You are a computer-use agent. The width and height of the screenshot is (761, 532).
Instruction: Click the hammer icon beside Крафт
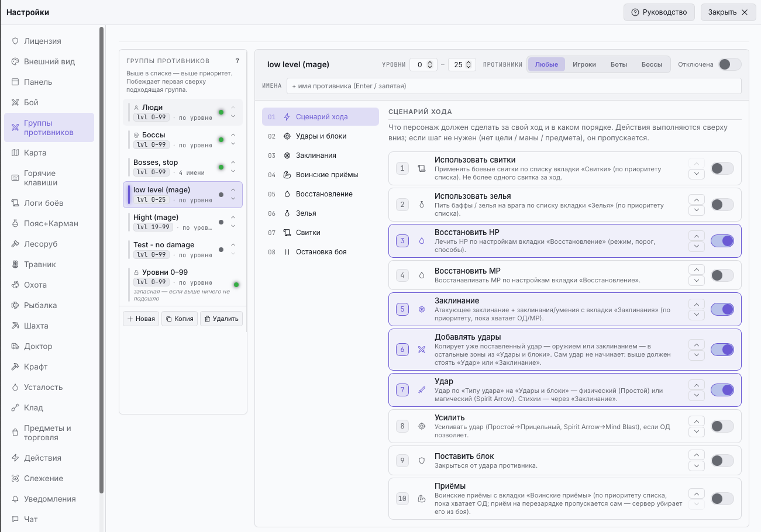point(15,367)
